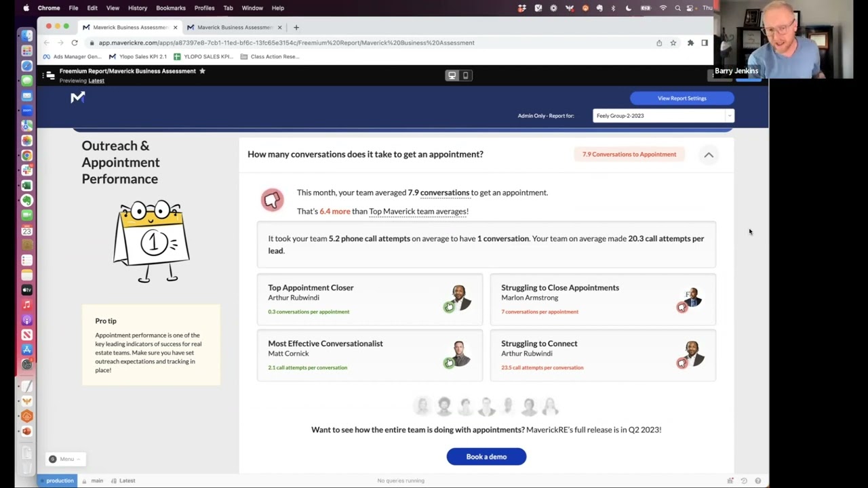The height and width of the screenshot is (488, 868).
Task: Open Ylopo Sales KPI 2.1 bookmark
Action: 138,56
